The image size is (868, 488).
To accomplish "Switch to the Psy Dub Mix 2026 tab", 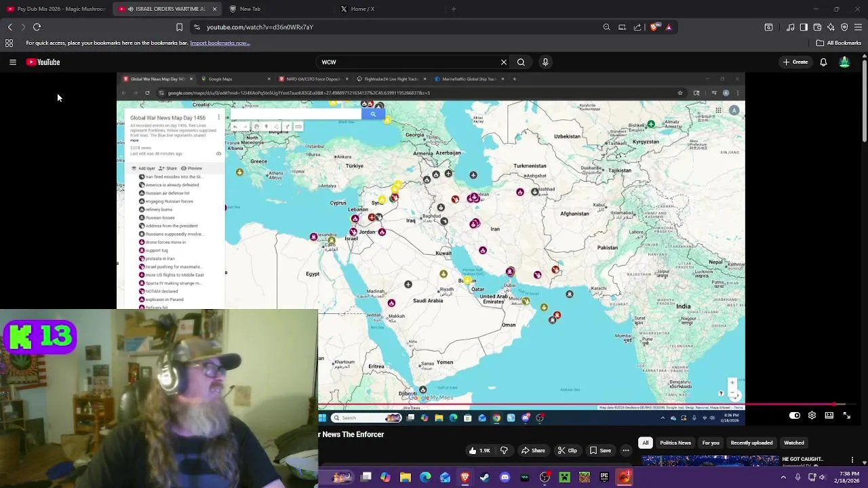I will 54,9.
